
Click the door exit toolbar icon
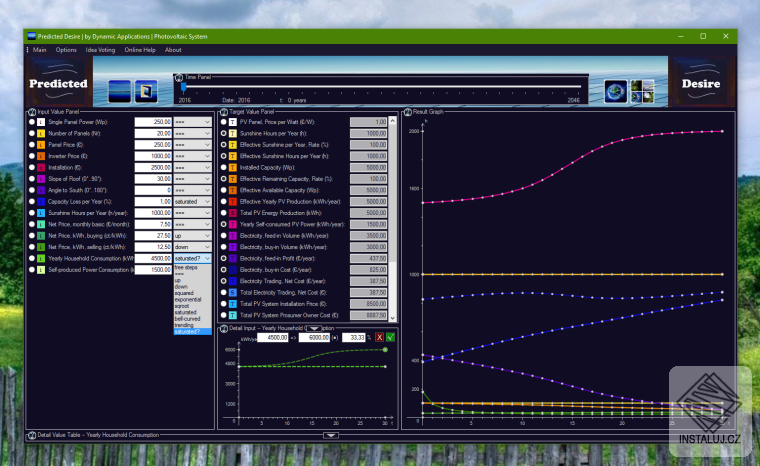click(x=146, y=91)
